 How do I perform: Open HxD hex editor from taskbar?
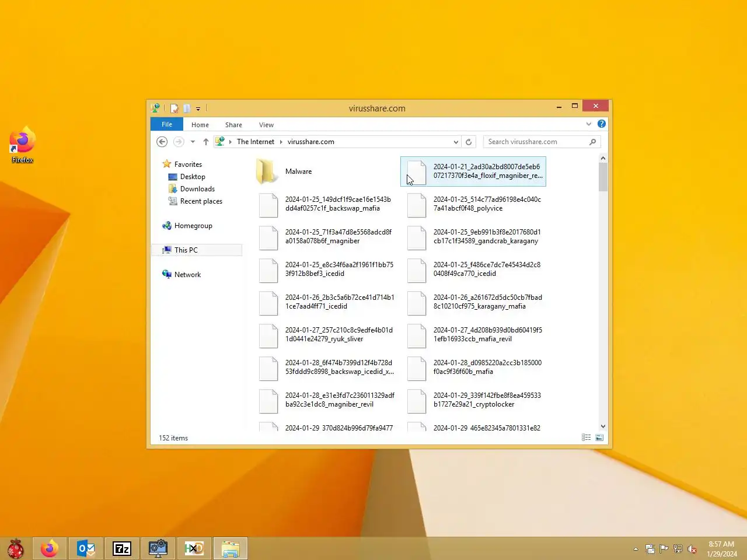click(x=194, y=549)
